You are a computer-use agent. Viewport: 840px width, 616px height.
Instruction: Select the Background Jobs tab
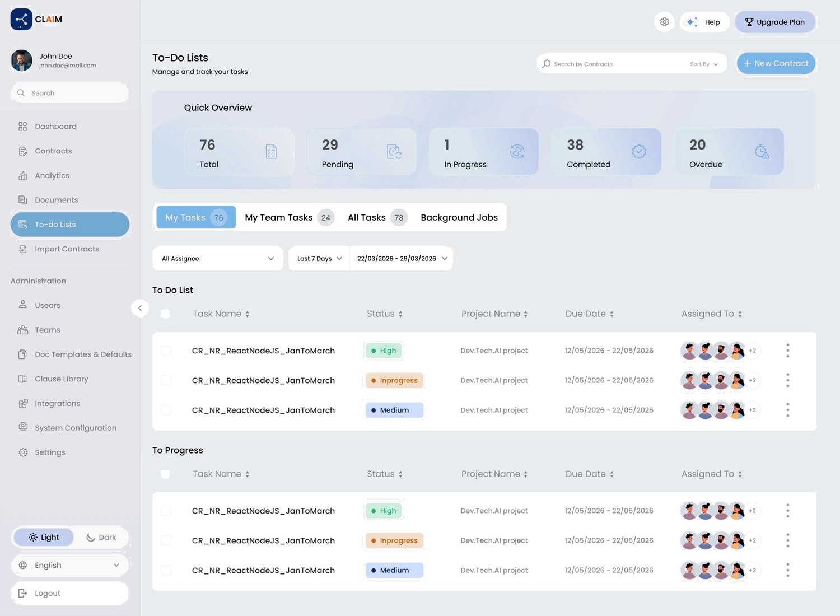coord(459,217)
